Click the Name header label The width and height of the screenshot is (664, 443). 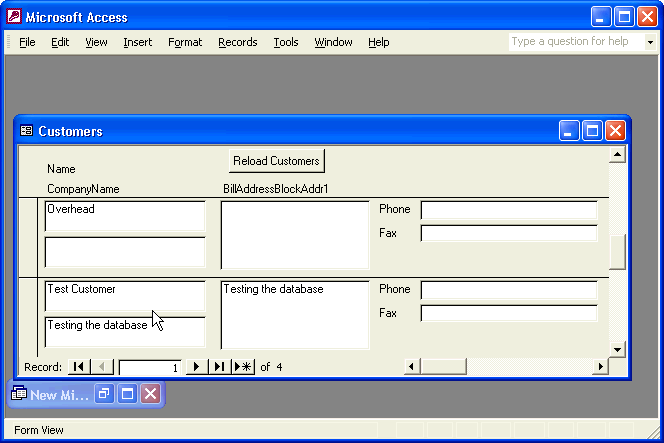click(61, 169)
